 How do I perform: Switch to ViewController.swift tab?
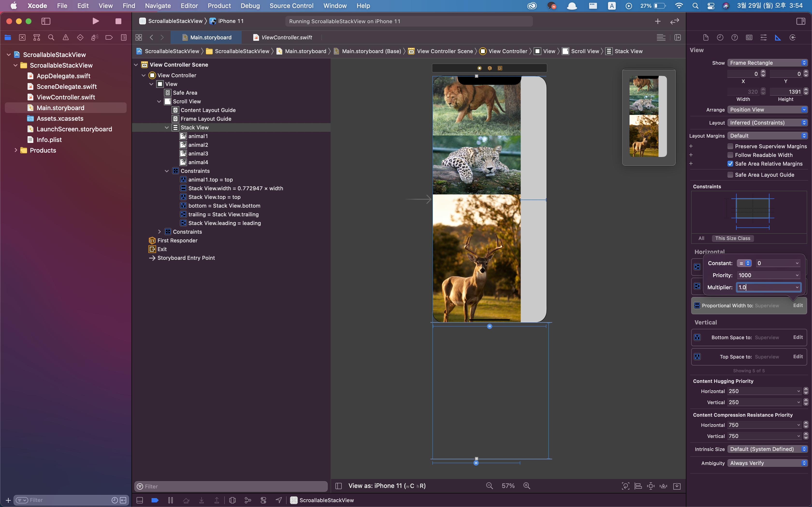tap(286, 38)
